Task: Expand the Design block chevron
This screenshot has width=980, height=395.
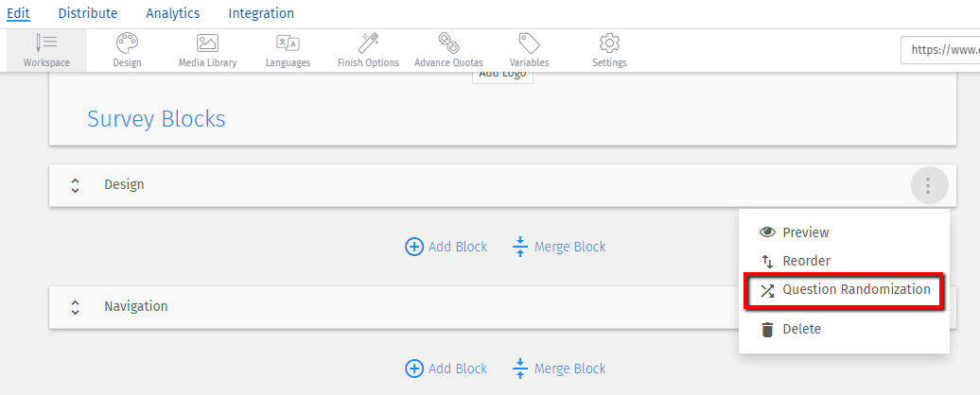Action: click(75, 185)
